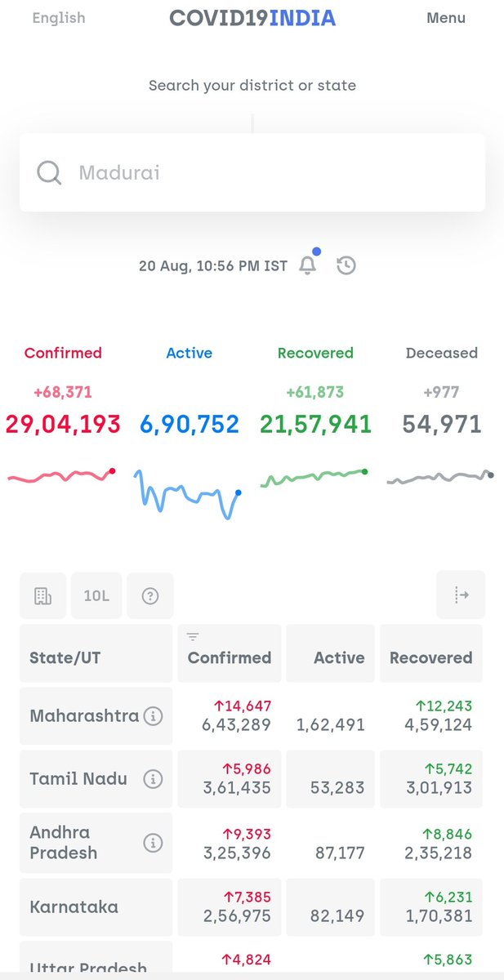The image size is (504, 980).
Task: Click Andhra Pradesh active count 87,177
Action: click(341, 853)
